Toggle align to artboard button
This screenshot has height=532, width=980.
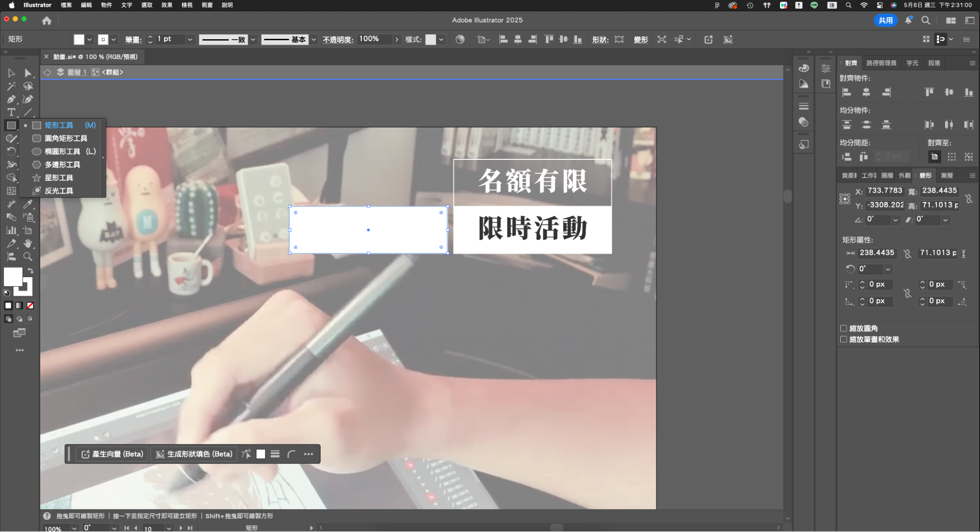(934, 157)
